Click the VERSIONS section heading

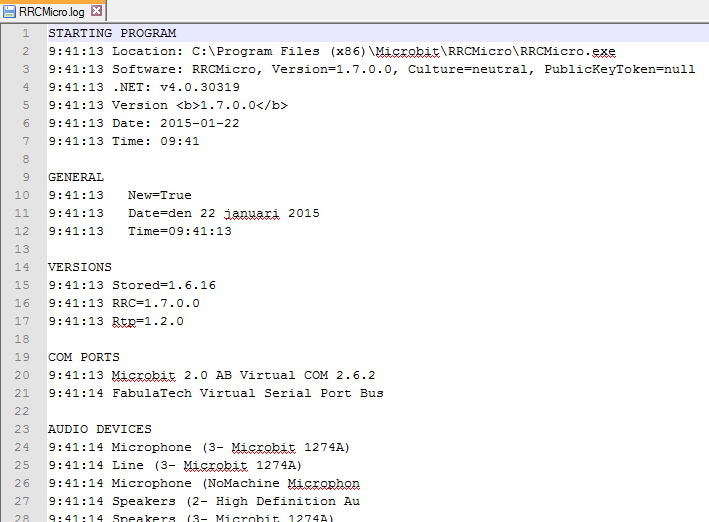pyautogui.click(x=80, y=267)
